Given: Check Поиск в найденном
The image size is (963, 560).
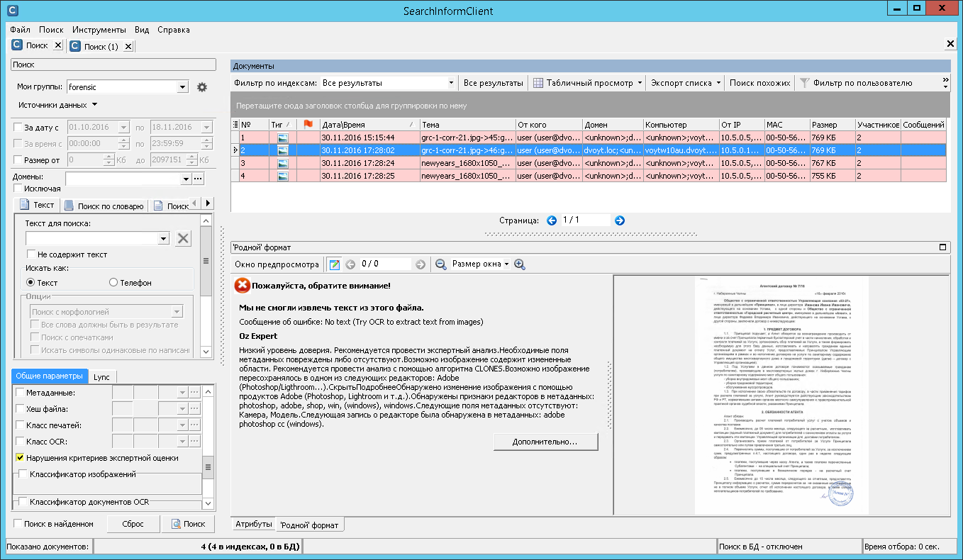Looking at the screenshot, I should (18, 524).
